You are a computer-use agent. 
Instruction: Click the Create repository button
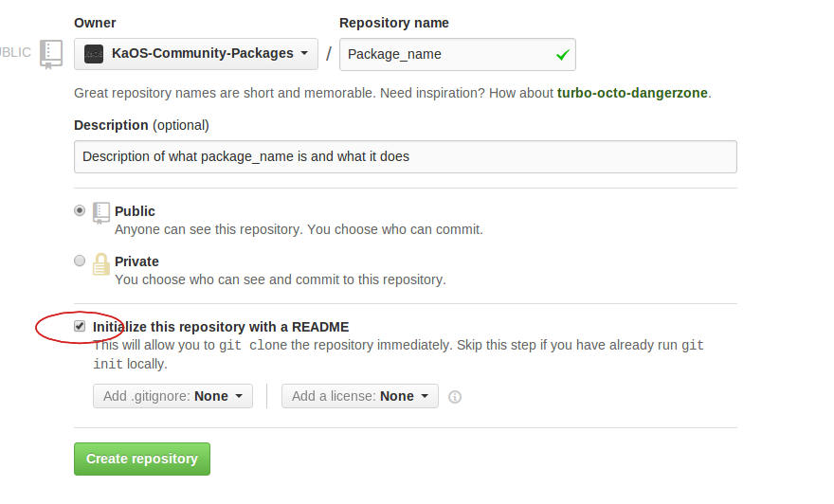142,459
